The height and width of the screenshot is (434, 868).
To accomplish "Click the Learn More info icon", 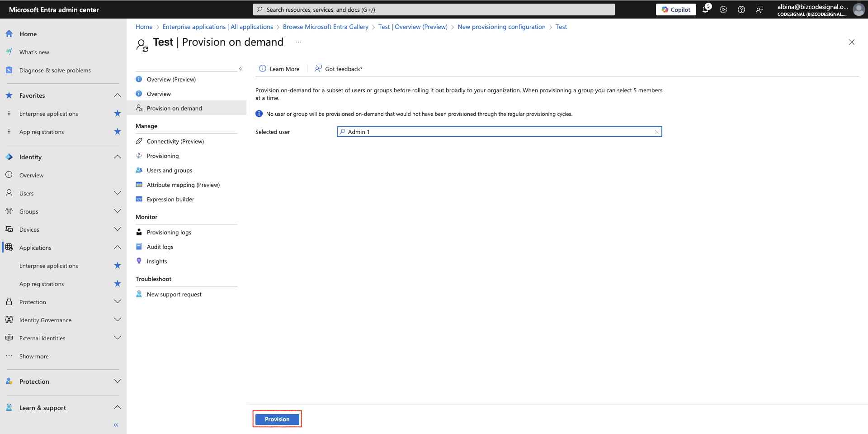I will pos(263,68).
